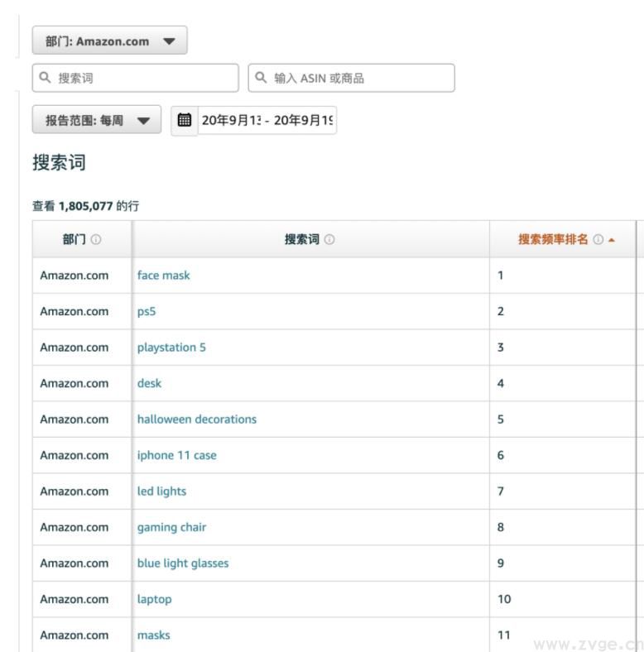Select the iphone 11 case search term
Viewport: 644px width, 652px height.
tap(176, 455)
